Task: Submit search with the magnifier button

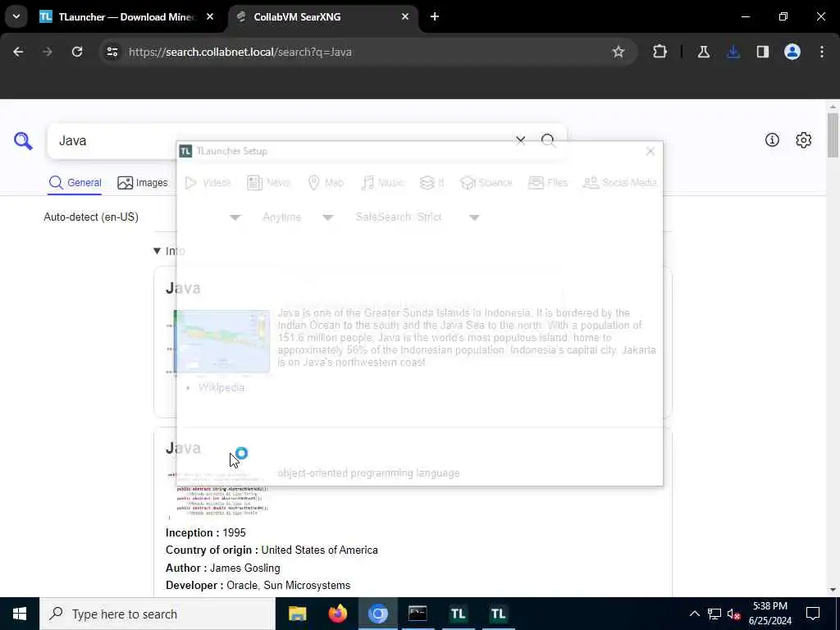Action: point(547,140)
